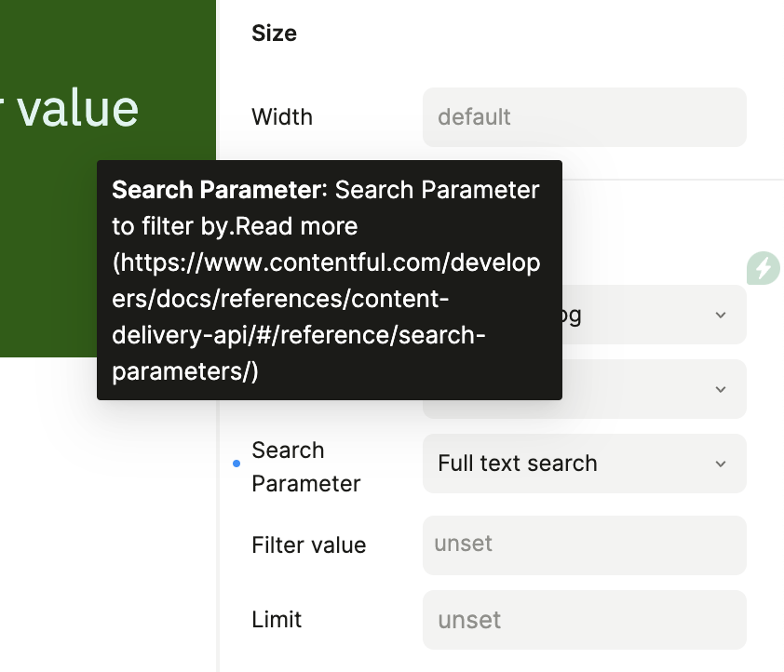Click the Width property label
The height and width of the screenshot is (672, 784).
coord(282,117)
